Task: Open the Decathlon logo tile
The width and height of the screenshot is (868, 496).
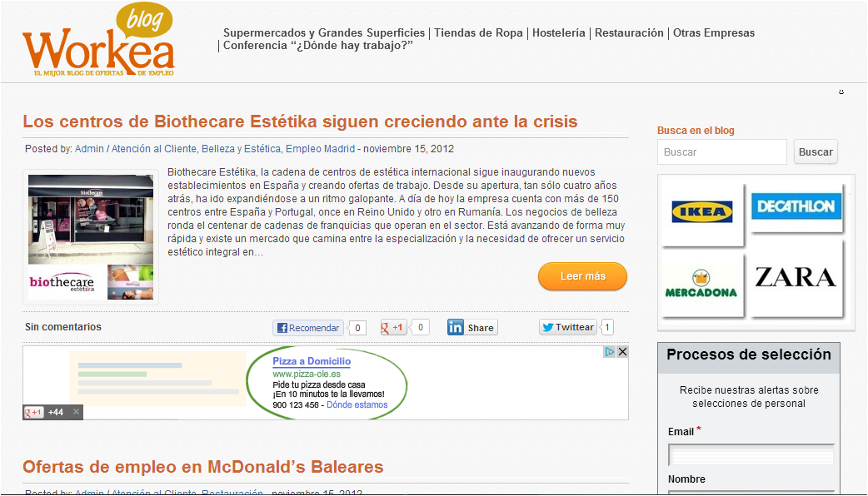Action: [x=796, y=206]
